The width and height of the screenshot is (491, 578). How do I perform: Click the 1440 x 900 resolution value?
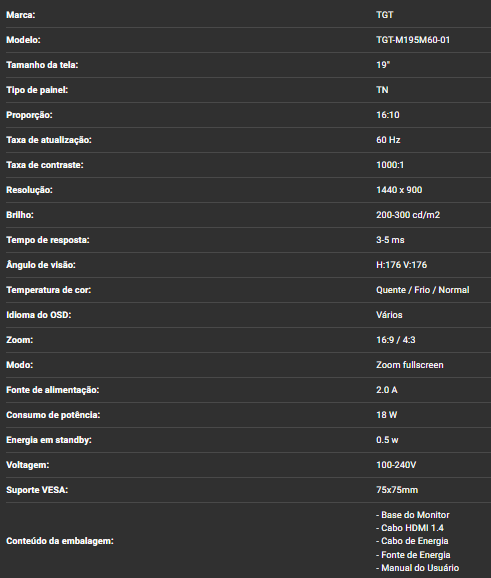[399, 190]
